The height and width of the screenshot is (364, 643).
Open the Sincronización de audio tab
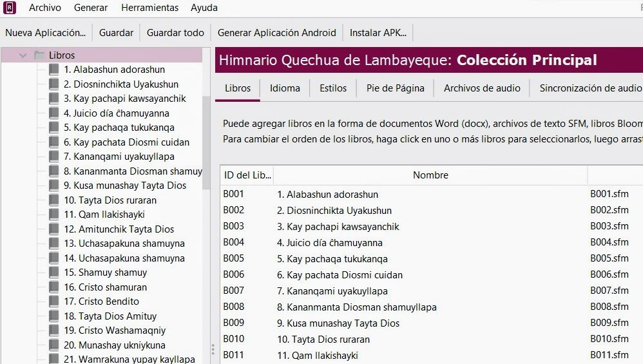click(591, 88)
